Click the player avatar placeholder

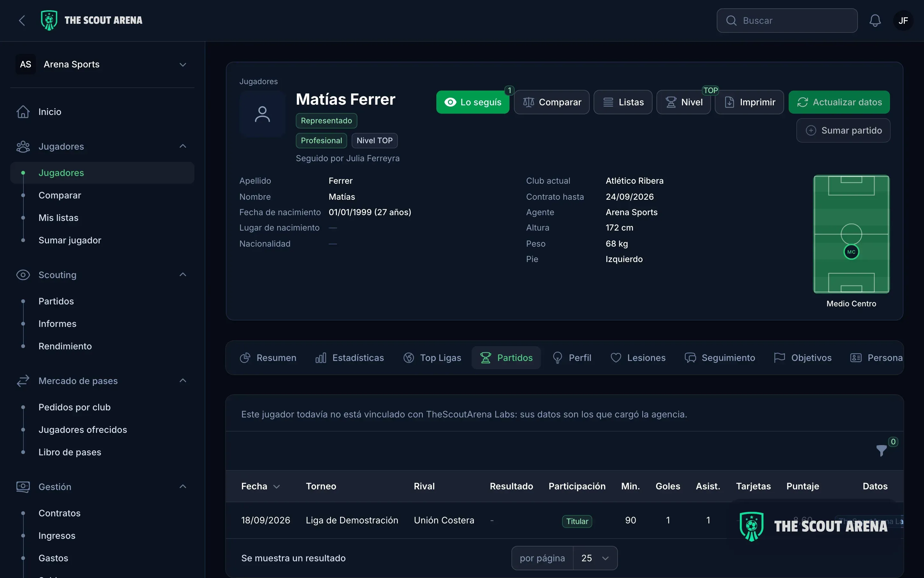(x=262, y=114)
